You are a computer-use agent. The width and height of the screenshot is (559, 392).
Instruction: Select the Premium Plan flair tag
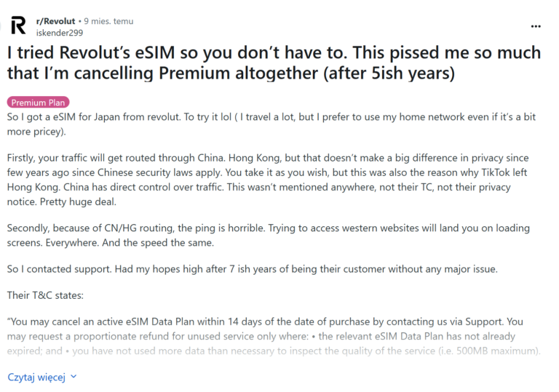[x=38, y=103]
